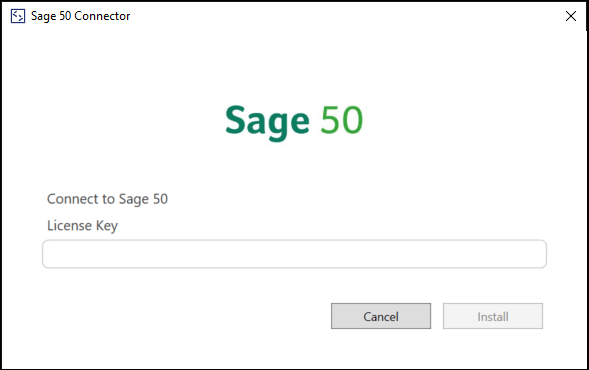Click the Sage 50 Connector app icon
589x370 pixels.
[x=18, y=16]
